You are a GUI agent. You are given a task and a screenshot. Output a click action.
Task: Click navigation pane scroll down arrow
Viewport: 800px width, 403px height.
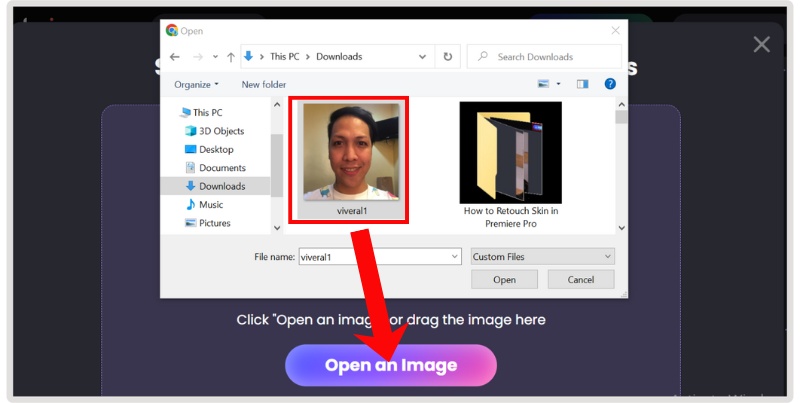(x=277, y=228)
